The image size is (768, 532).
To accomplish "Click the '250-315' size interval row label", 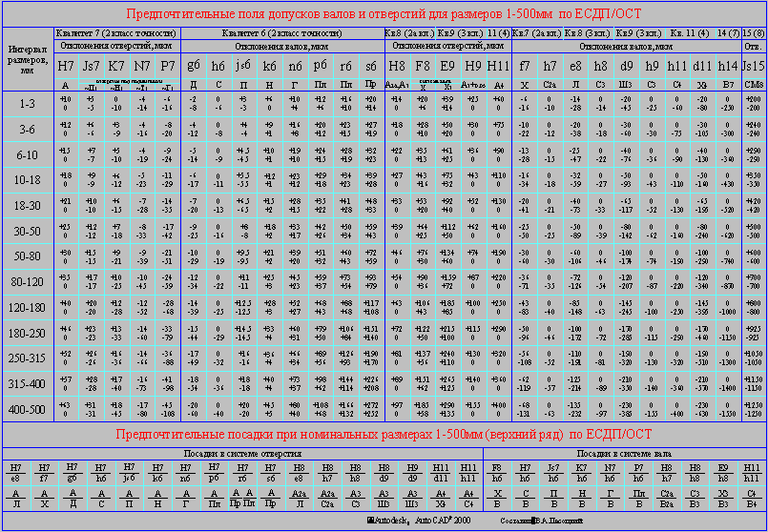I will (x=28, y=358).
